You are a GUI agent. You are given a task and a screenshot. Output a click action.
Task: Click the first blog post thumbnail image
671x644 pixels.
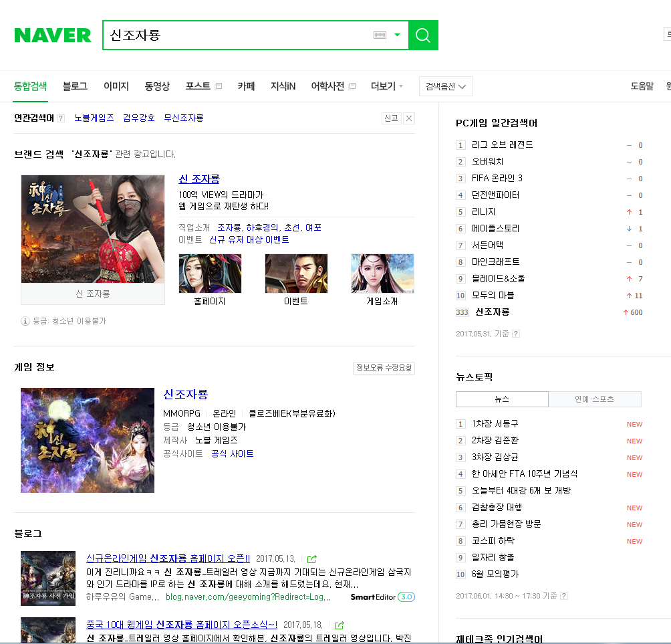pos(48,578)
